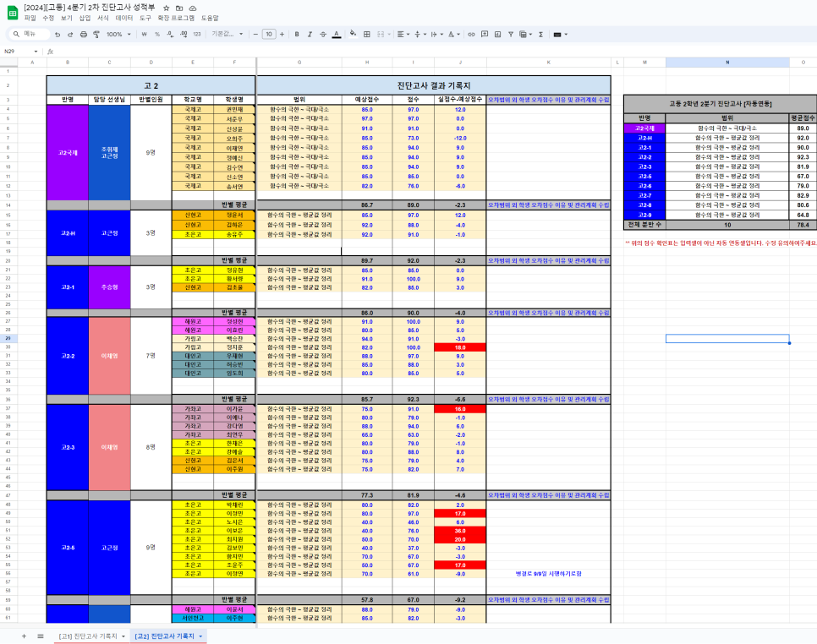Open the font family dropdown
817x644 pixels.
228,35
